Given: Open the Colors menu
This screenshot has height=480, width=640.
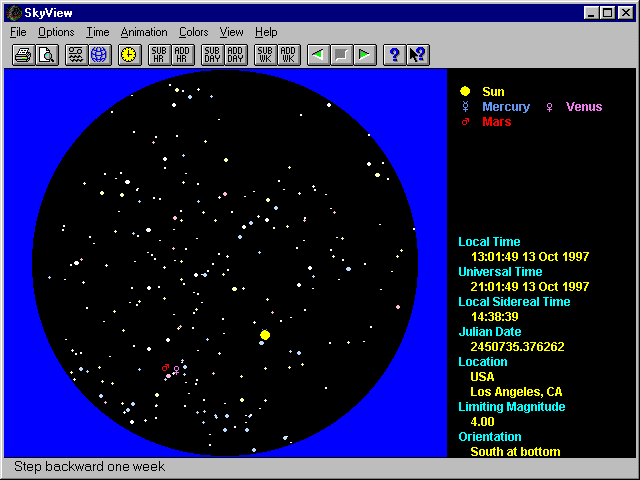Looking at the screenshot, I should pos(194,32).
